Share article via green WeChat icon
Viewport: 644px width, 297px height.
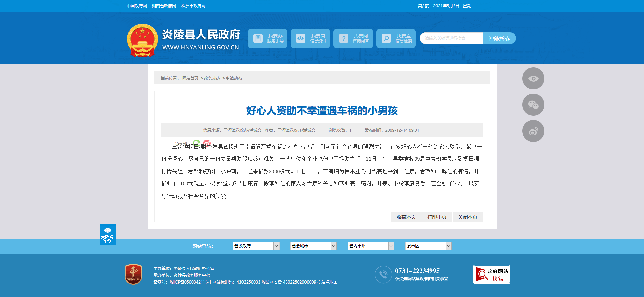(x=197, y=143)
